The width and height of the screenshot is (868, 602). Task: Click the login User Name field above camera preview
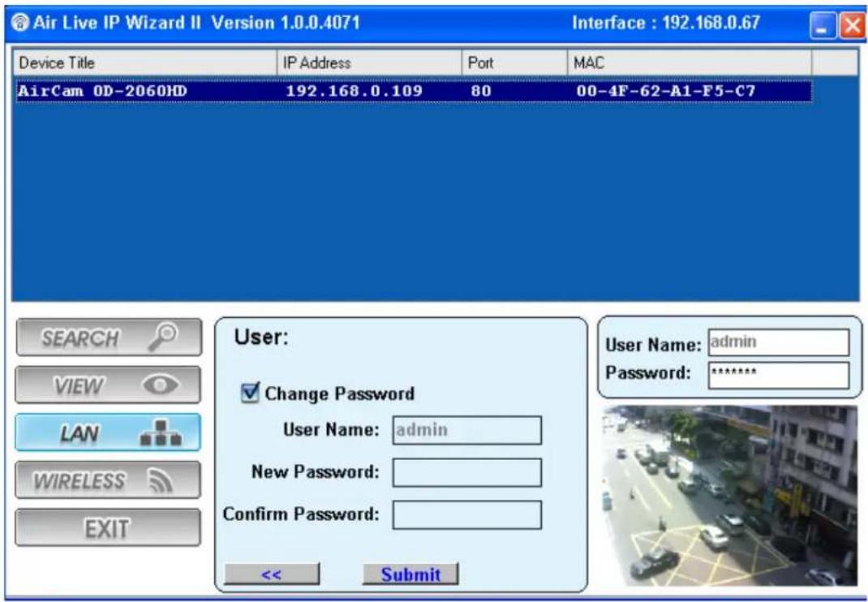[x=778, y=342]
